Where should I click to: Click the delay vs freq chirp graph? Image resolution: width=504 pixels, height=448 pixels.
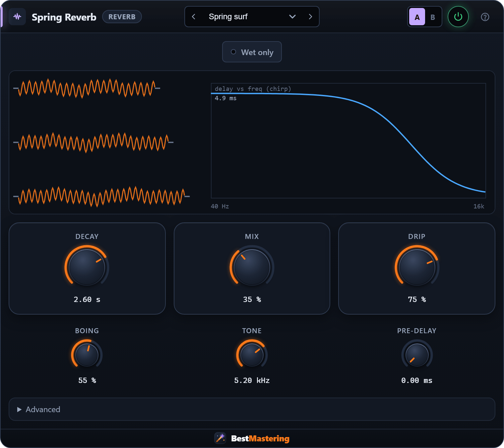[348, 141]
